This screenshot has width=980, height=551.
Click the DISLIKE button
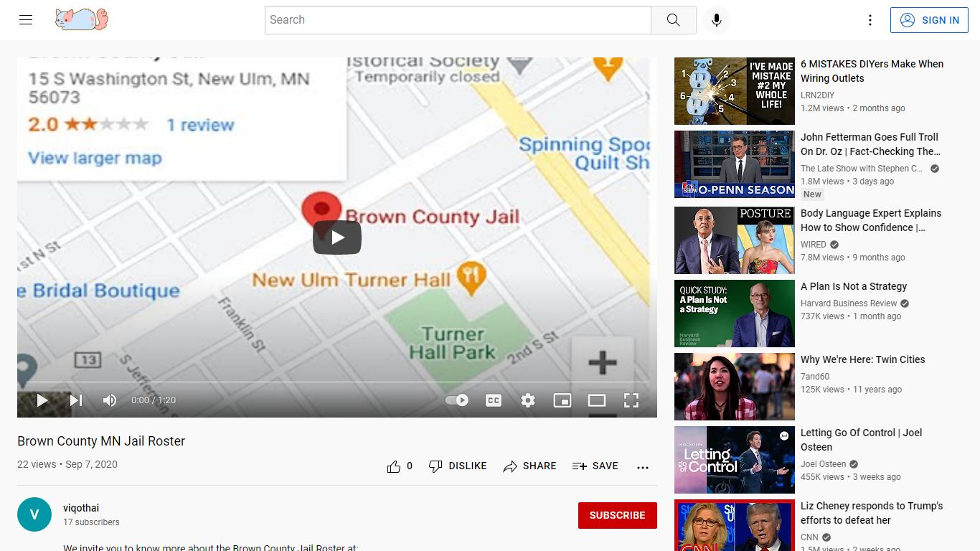458,466
